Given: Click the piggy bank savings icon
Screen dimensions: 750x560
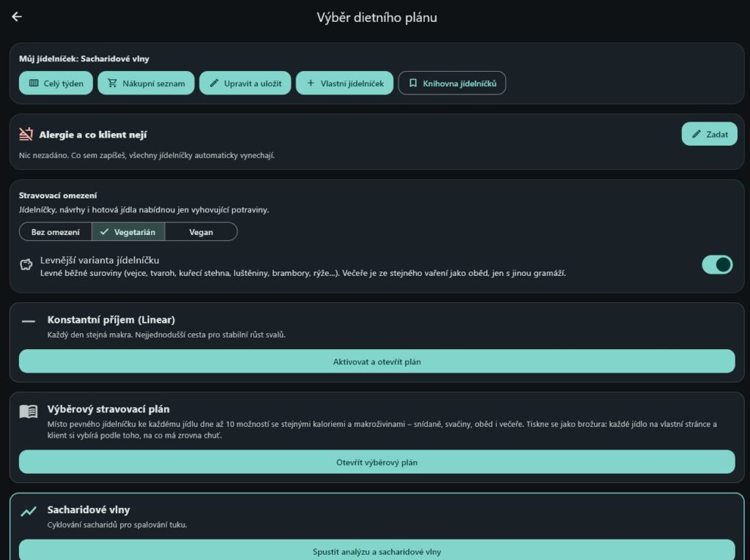Looking at the screenshot, I should tap(26, 264).
